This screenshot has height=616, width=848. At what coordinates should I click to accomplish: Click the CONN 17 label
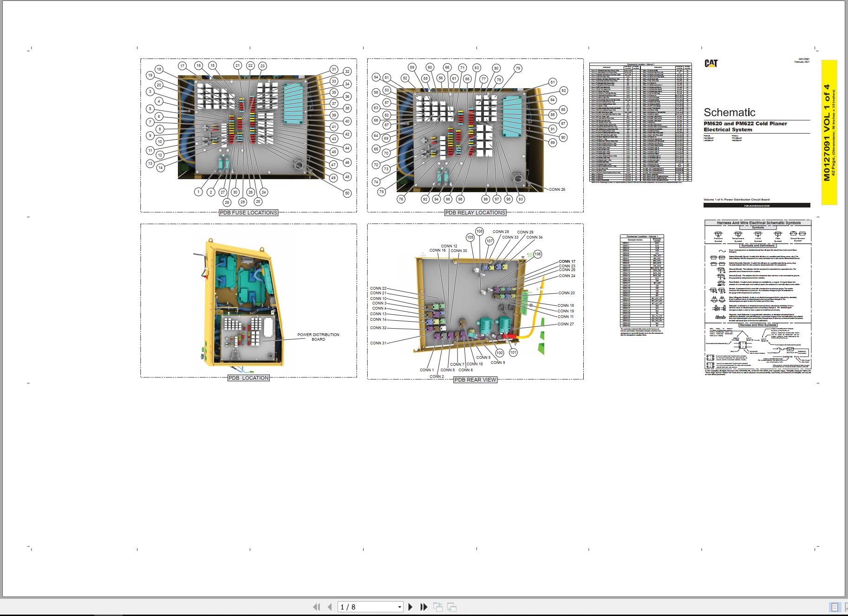tap(567, 261)
